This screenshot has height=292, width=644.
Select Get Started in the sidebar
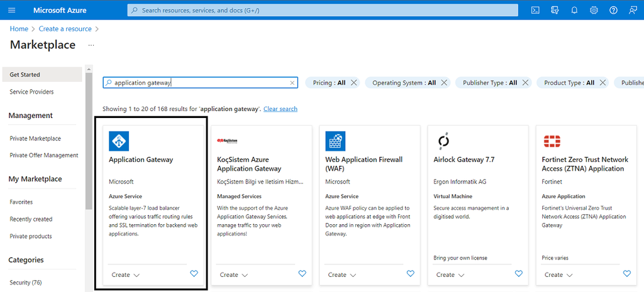pyautogui.click(x=42, y=75)
